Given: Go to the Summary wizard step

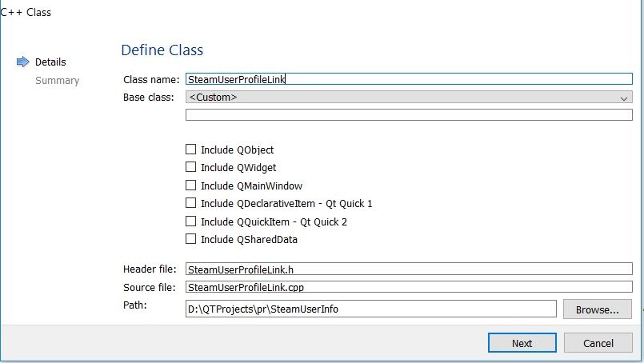Looking at the screenshot, I should click(57, 81).
